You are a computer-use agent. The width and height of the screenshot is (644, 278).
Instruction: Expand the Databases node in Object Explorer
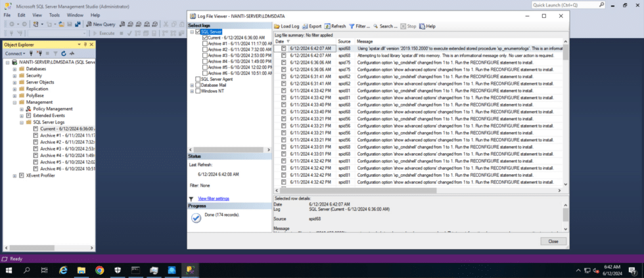coord(14,68)
